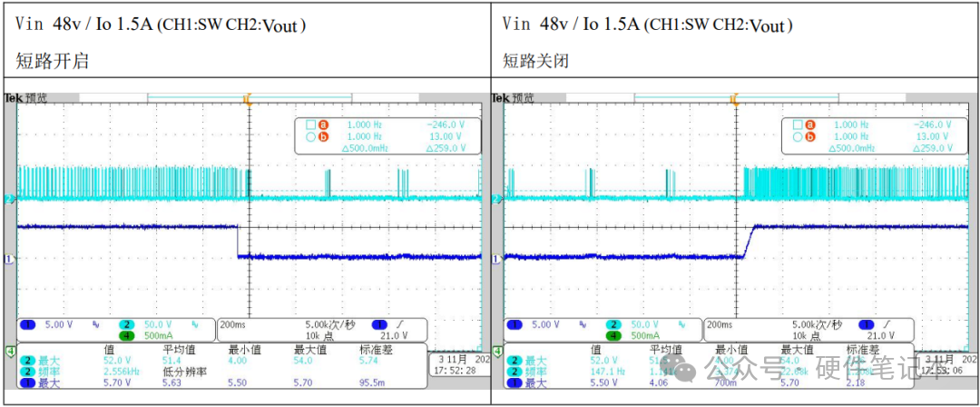Click the 51.4 average value in the 短路开启 scope
Screen dimensions: 980x407
[172, 361]
